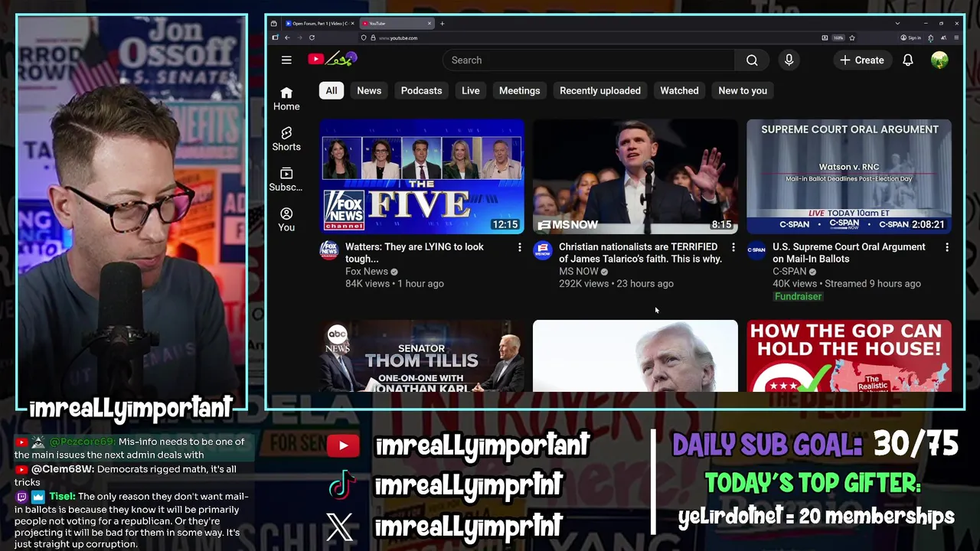Close the YouTube browser tab
980x551 pixels.
point(429,24)
